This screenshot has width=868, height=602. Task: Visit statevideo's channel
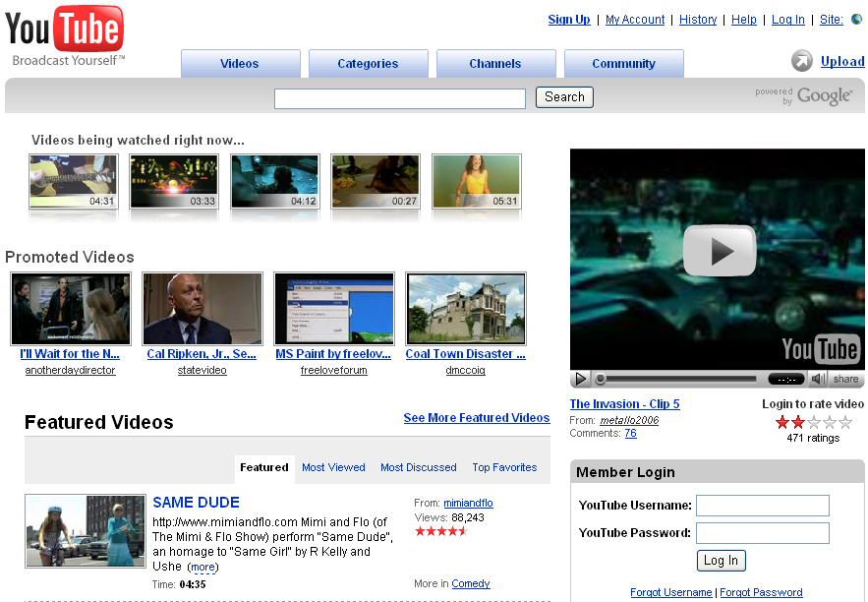click(x=203, y=370)
